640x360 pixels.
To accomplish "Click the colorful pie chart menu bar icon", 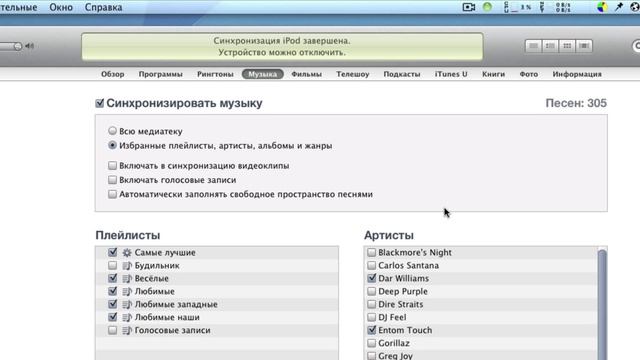I will (602, 7).
